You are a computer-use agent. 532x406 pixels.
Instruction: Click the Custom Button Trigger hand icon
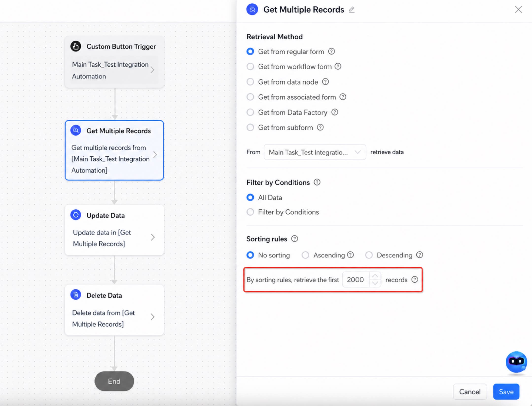pyautogui.click(x=76, y=46)
